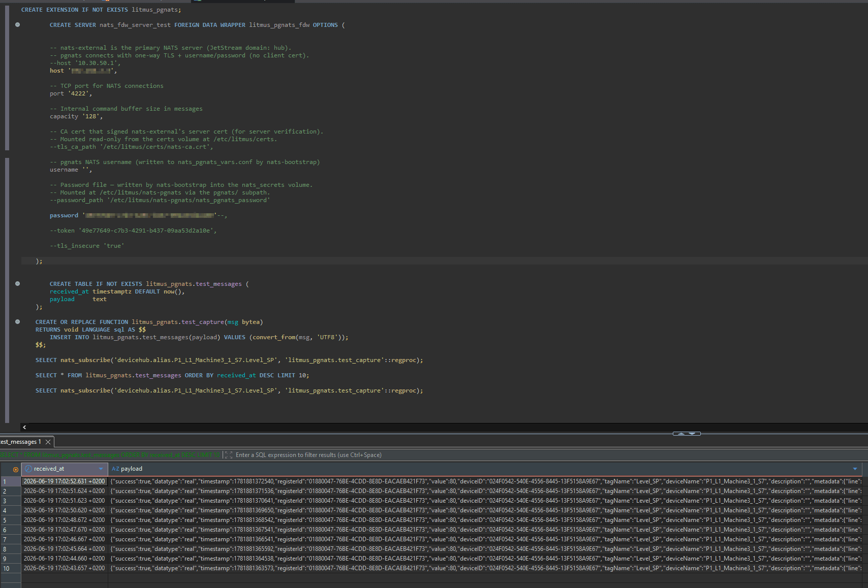This screenshot has width=868, height=588.
Task: Click the minimize-panel down arrow on divider
Action: (x=692, y=434)
